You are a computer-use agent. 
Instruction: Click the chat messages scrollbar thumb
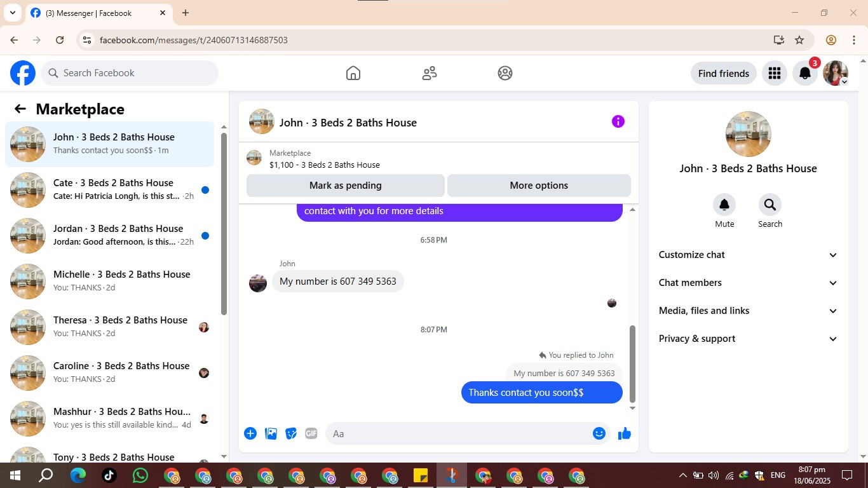click(632, 363)
